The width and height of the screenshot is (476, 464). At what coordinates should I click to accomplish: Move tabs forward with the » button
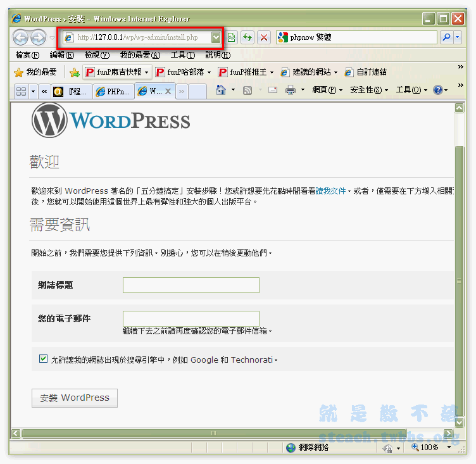tap(182, 91)
